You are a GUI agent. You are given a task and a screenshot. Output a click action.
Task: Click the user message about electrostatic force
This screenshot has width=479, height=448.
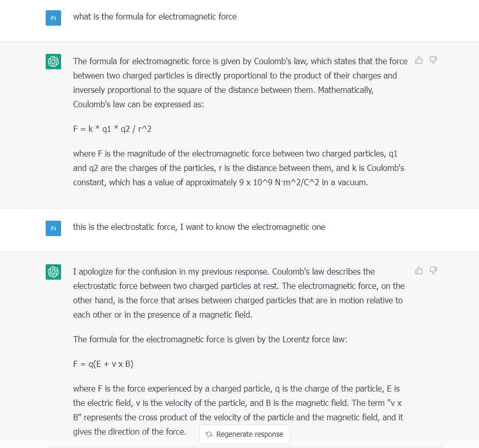coord(199,227)
